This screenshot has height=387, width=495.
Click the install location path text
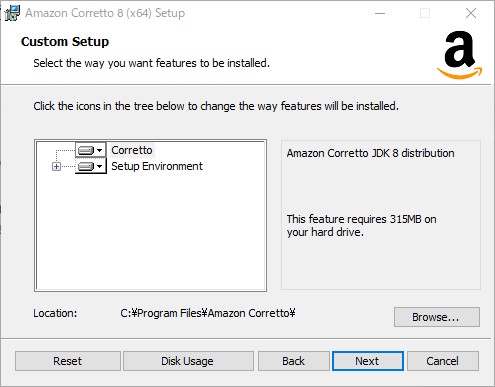[208, 313]
